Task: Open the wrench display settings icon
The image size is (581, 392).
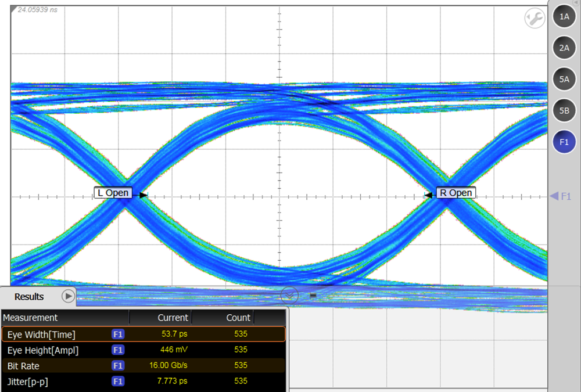Action: pos(534,19)
